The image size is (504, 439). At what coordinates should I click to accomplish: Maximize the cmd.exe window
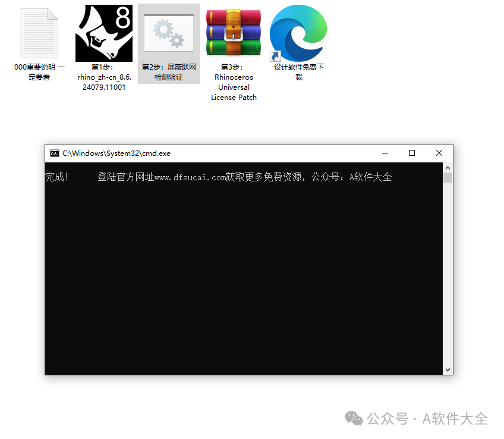(x=412, y=153)
